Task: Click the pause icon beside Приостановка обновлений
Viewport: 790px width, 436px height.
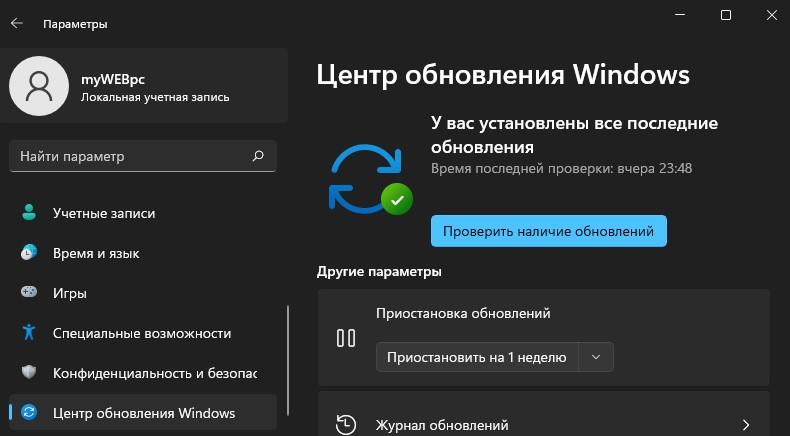Action: click(346, 338)
